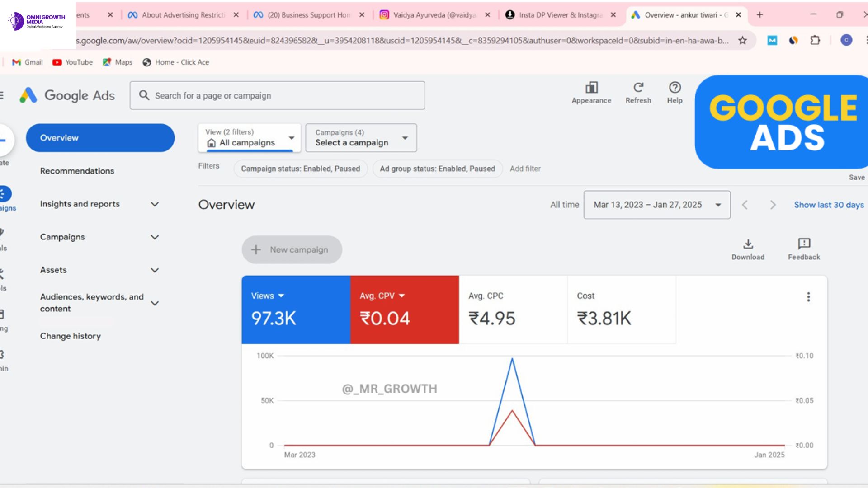Open chart three-dot options menu
This screenshot has height=488, width=868.
pos(808,297)
